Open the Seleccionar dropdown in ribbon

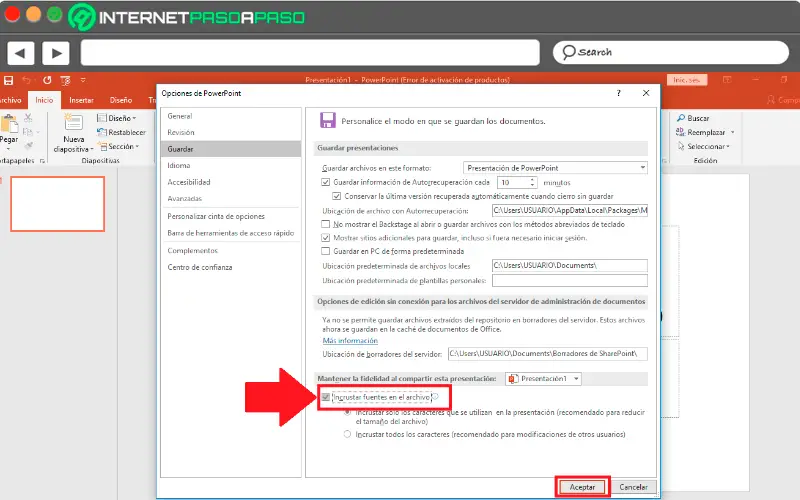(704, 146)
